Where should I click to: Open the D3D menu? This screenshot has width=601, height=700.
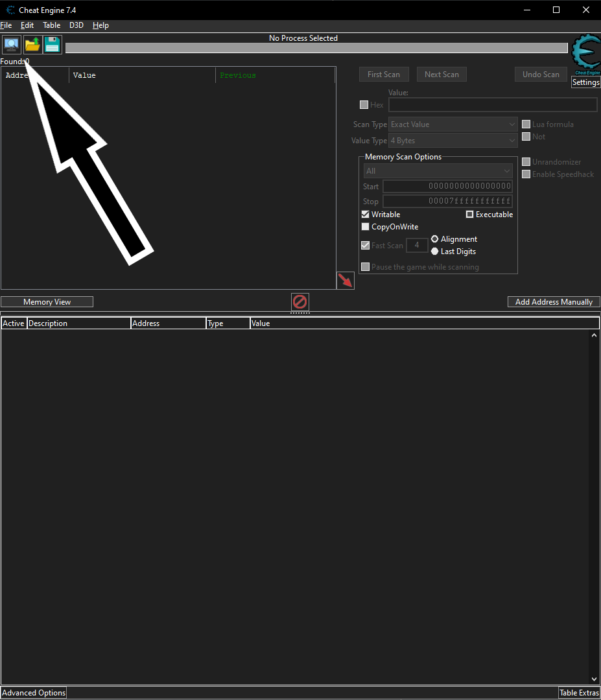[x=77, y=25]
